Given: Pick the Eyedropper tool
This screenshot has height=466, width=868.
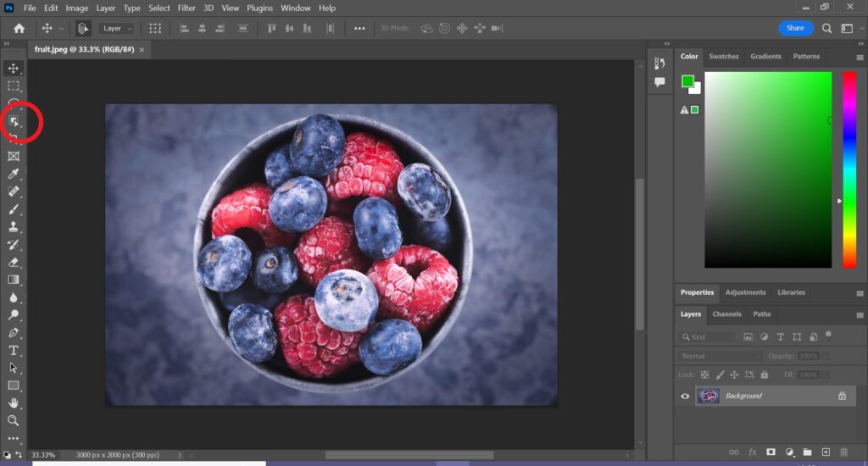Looking at the screenshot, I should click(x=14, y=174).
